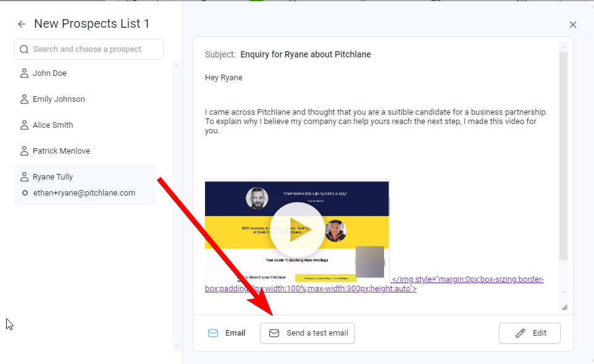Click the person icon beside Ryane Tully
This screenshot has width=594, height=364.
tap(24, 176)
